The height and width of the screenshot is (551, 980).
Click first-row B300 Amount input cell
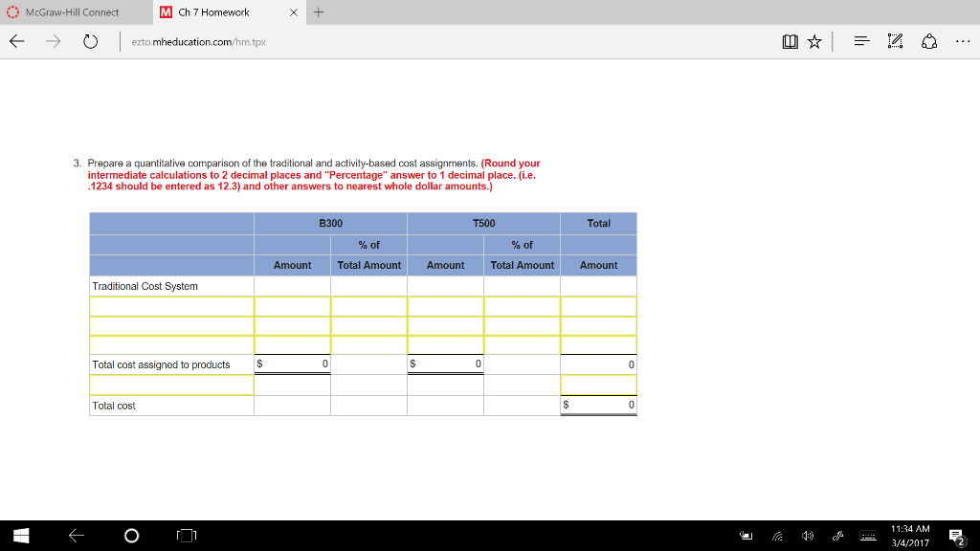pos(293,306)
